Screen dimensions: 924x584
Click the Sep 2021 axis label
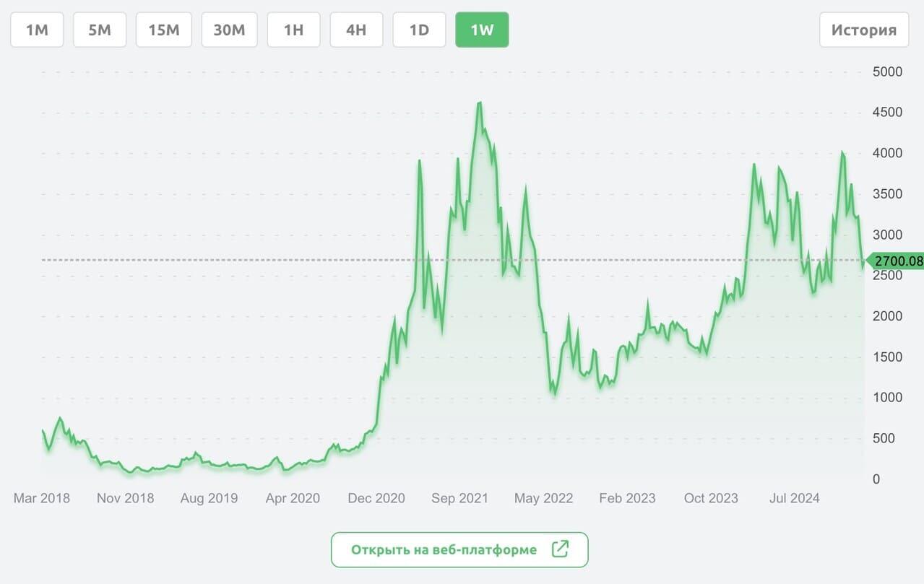coord(459,498)
